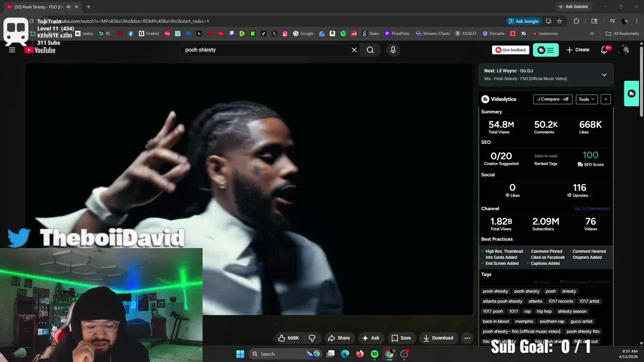Toggle Compare mode off/on in Videolytics

pos(553,99)
